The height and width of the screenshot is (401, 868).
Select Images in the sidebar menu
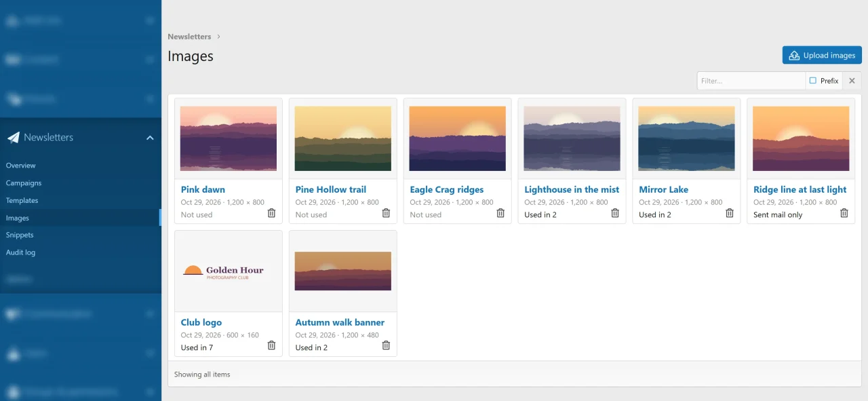tap(81, 218)
